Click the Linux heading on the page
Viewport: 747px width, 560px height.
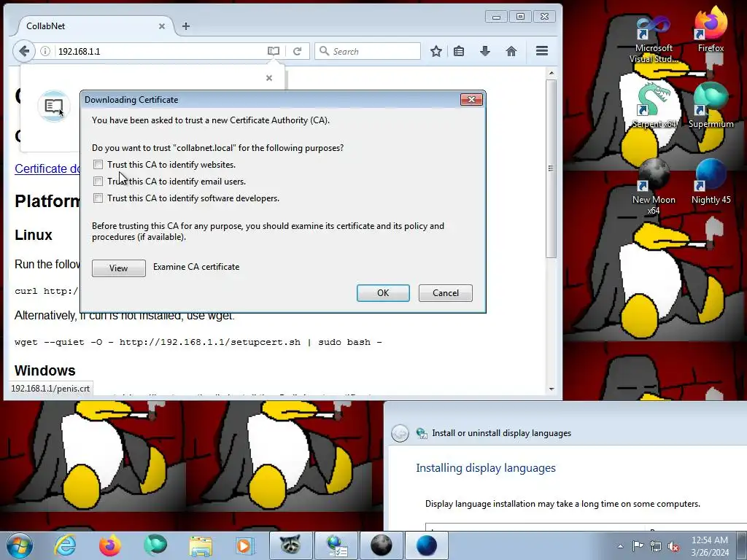pyautogui.click(x=34, y=235)
